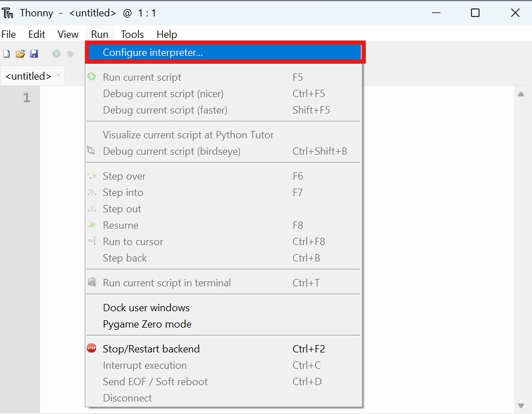Select Send EOF / Soft reboot
532x414 pixels.
[224, 382]
